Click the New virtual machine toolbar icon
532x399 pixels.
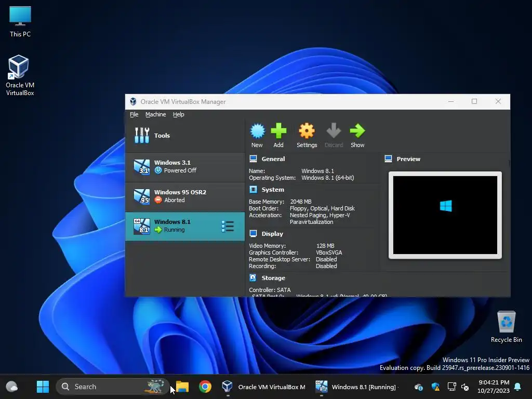tap(257, 131)
